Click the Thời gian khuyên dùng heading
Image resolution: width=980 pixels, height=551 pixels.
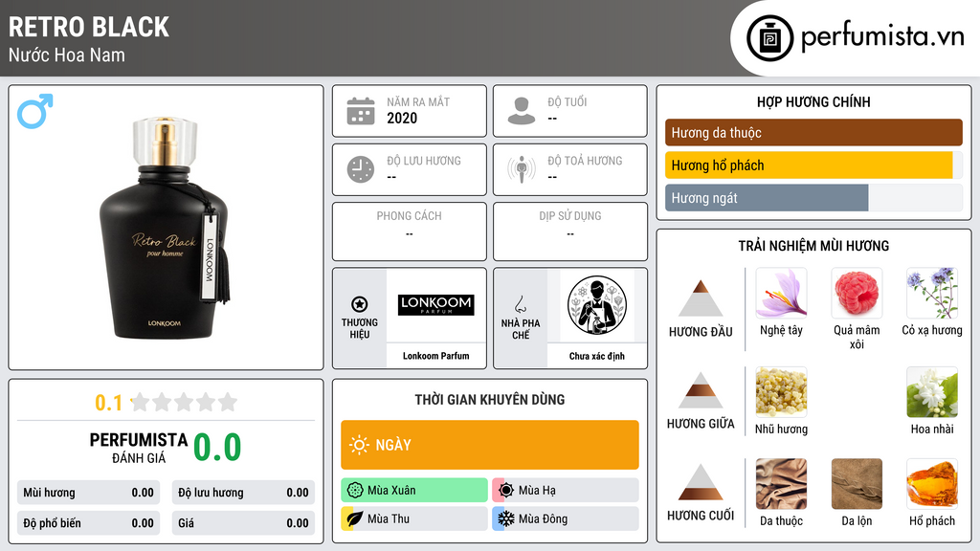490,399
